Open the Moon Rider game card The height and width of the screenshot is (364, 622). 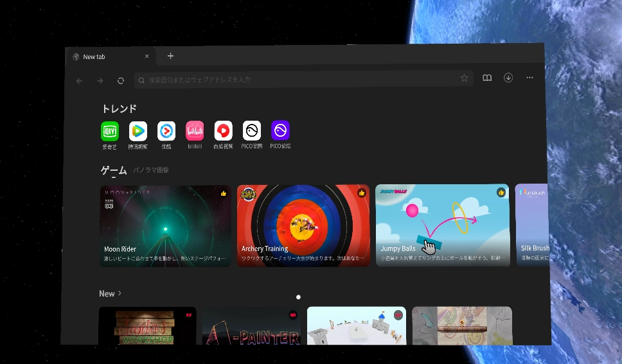pyautogui.click(x=165, y=226)
